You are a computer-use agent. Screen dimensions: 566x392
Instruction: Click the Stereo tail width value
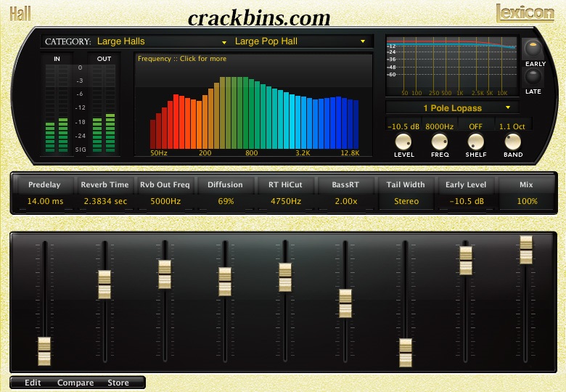click(406, 201)
